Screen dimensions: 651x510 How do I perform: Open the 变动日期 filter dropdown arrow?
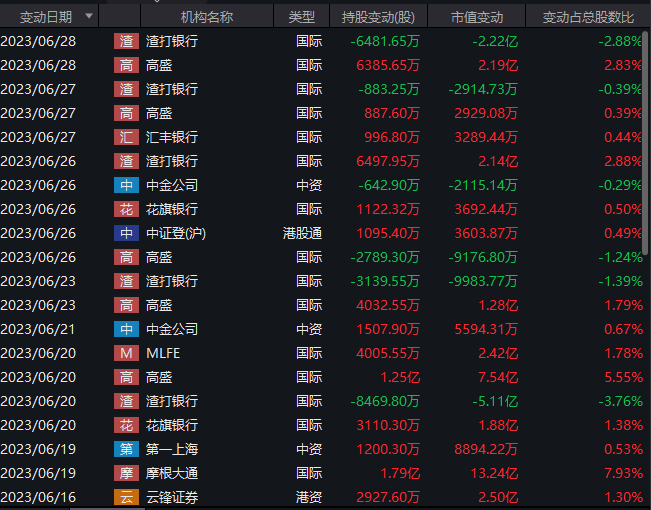89,17
